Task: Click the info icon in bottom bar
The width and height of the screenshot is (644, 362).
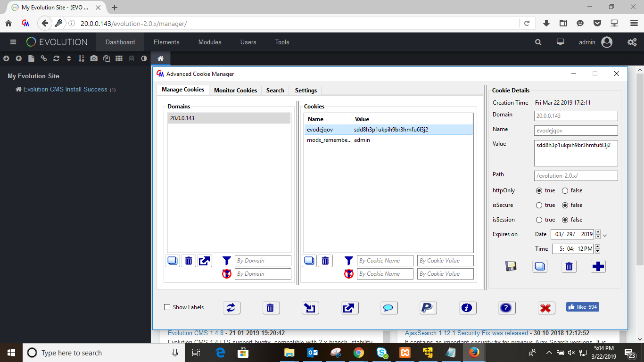Action: [467, 308]
